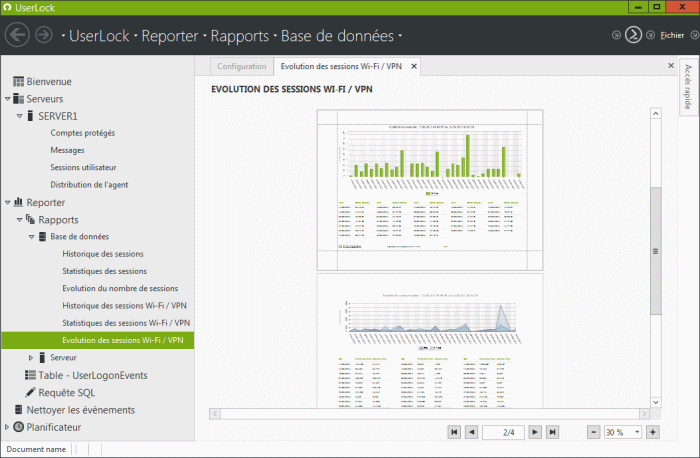This screenshot has width=700, height=458.
Task: Open Historique des sessions Wi-Fi / VPN
Action: 125,306
